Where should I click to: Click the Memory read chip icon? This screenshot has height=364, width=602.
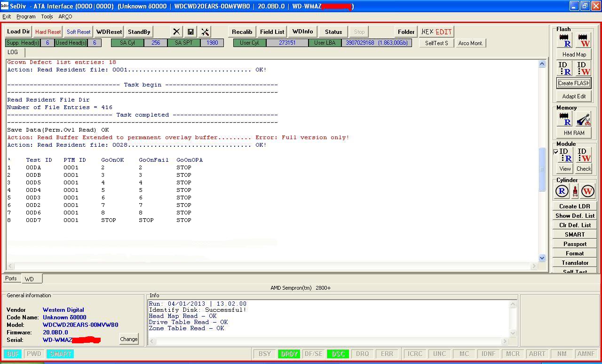pos(564,119)
